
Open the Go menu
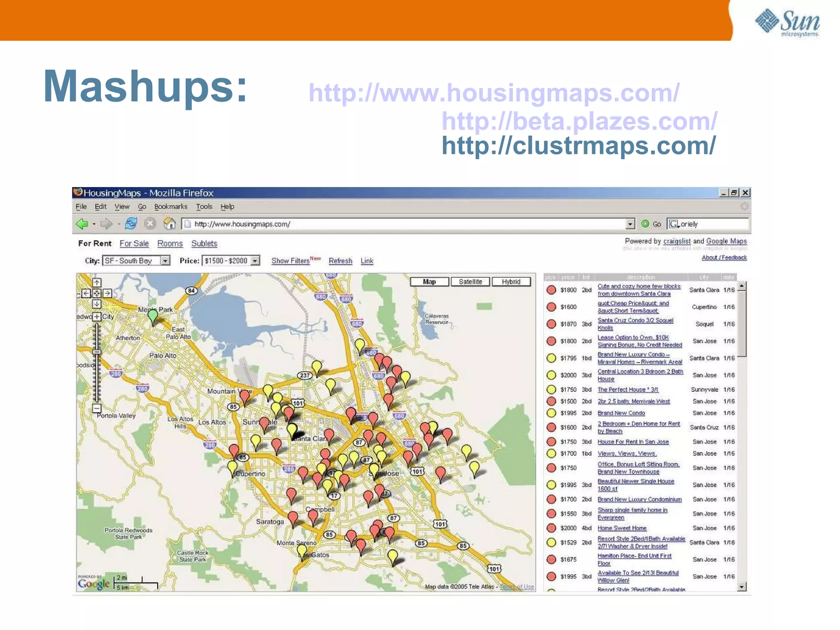tap(142, 207)
